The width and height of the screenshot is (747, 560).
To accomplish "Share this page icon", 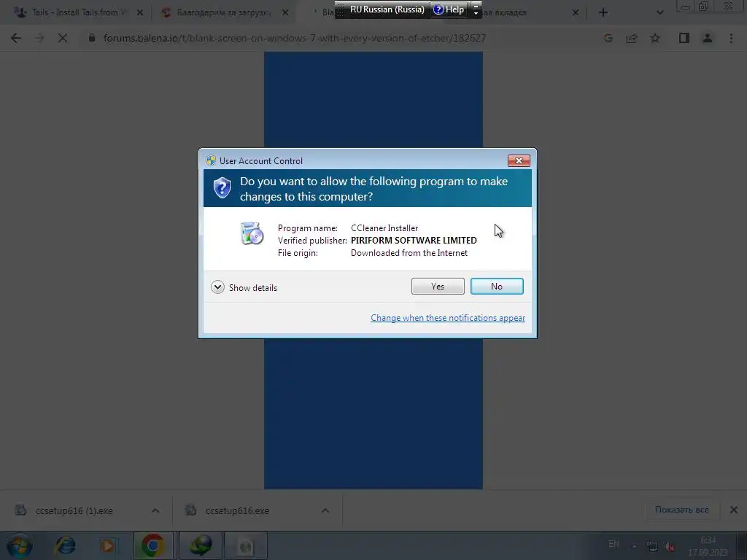I will click(x=632, y=38).
